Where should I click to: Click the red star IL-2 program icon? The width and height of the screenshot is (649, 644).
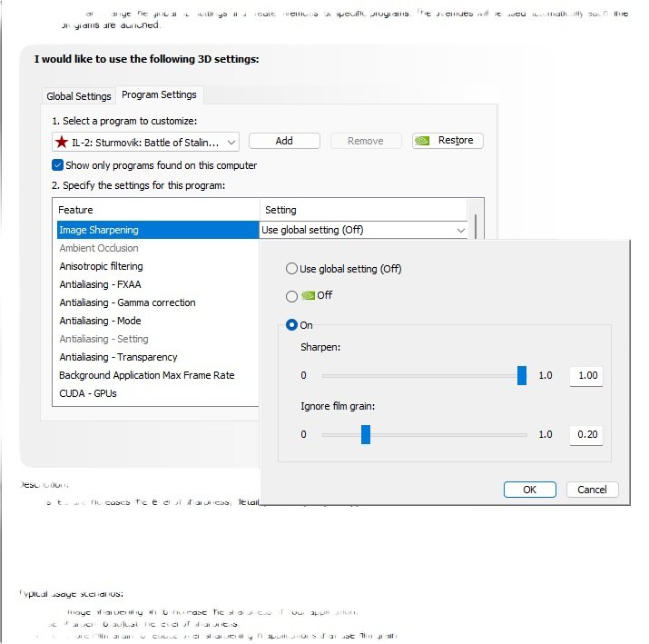pyautogui.click(x=62, y=142)
